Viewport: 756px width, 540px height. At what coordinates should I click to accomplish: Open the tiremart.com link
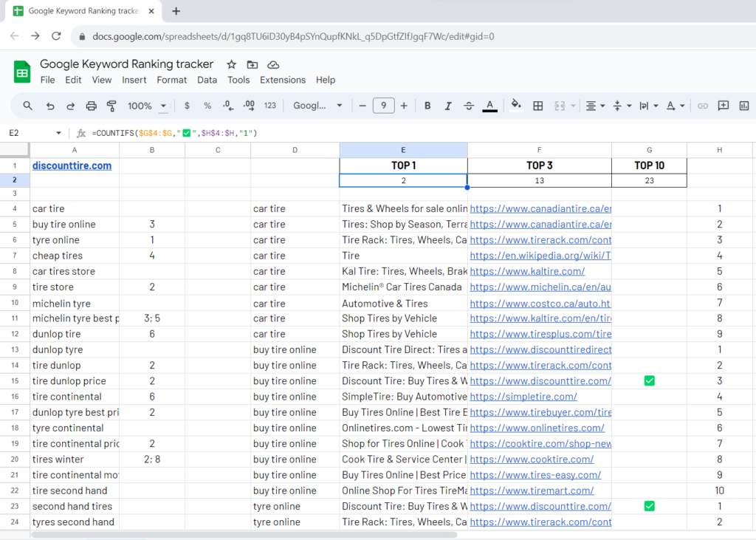(532, 491)
